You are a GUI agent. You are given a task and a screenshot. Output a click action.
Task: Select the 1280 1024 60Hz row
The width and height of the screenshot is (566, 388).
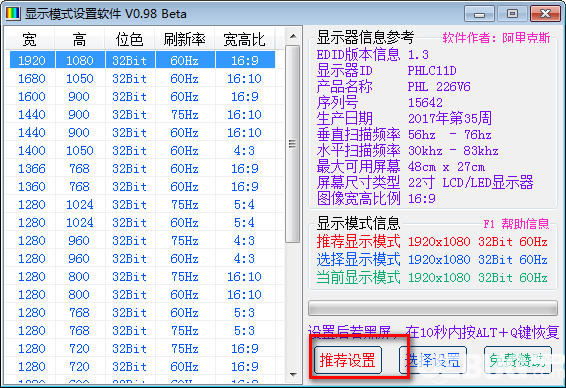pyautogui.click(x=142, y=222)
